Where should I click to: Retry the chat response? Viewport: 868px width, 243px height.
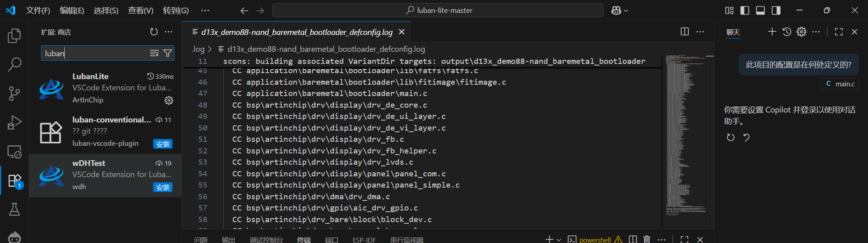731,137
